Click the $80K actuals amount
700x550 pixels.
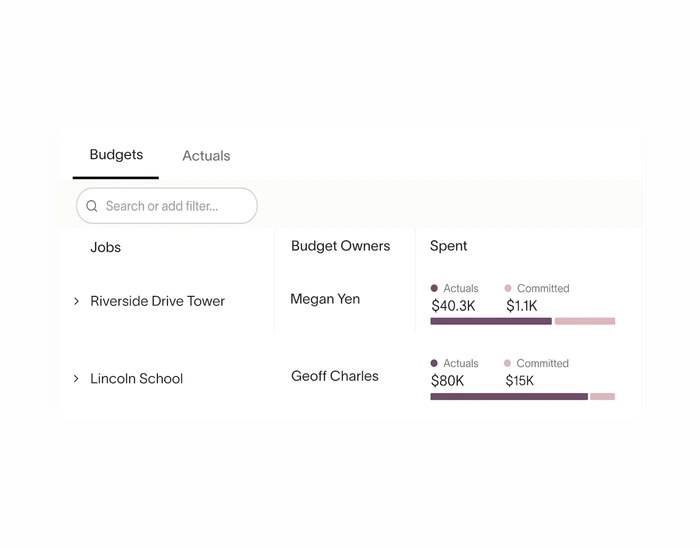(x=447, y=381)
